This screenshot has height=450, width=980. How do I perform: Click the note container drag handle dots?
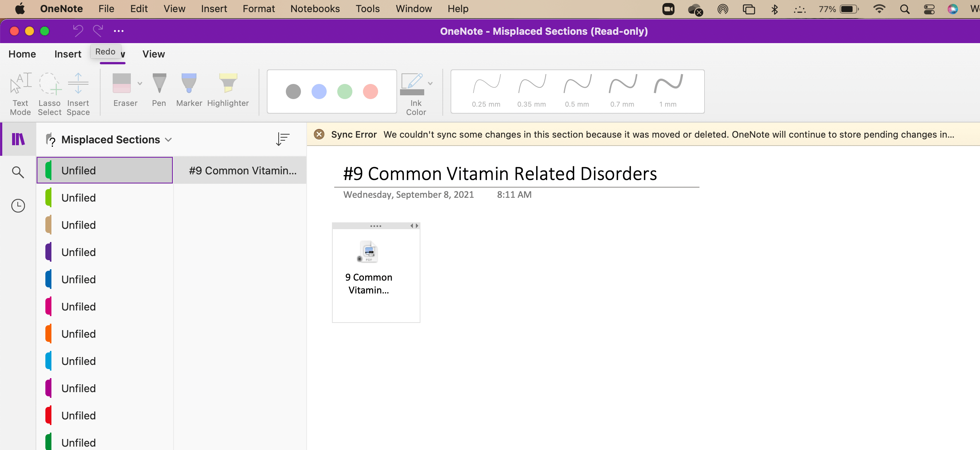coord(375,226)
